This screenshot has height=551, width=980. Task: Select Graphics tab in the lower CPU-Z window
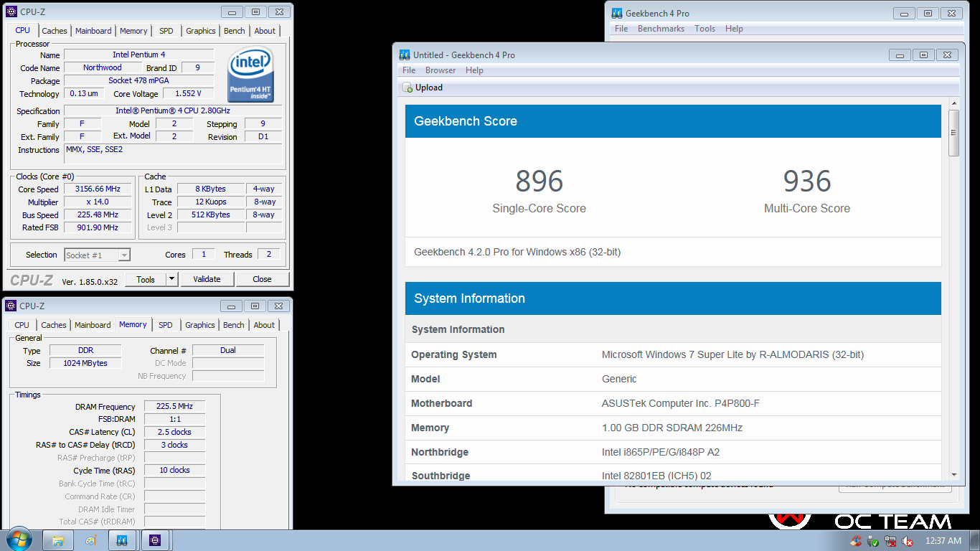(x=200, y=325)
